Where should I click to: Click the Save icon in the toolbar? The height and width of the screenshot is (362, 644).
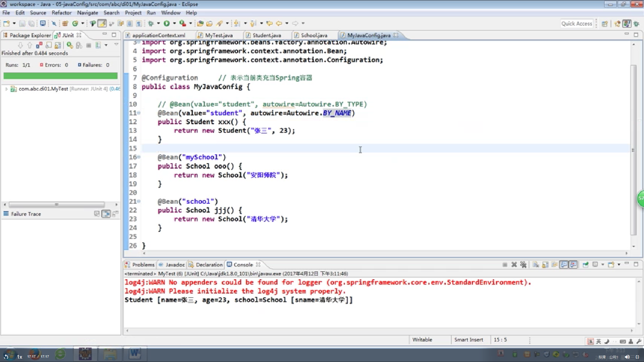22,23
